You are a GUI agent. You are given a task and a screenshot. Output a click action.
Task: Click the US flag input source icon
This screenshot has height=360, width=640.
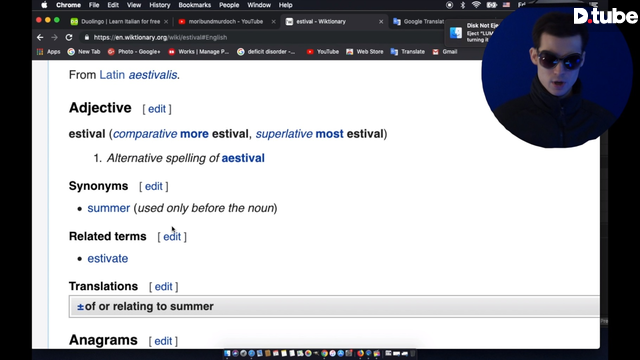click(506, 5)
